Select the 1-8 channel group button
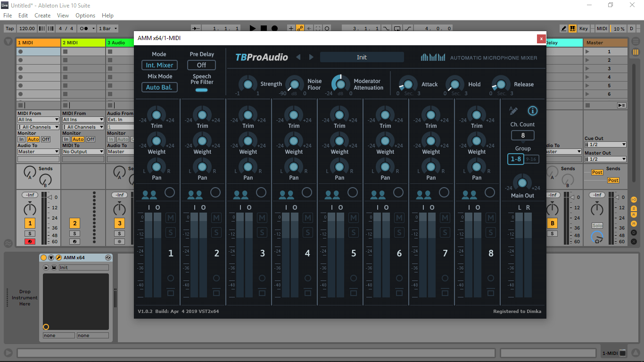The width and height of the screenshot is (644, 362). [516, 159]
